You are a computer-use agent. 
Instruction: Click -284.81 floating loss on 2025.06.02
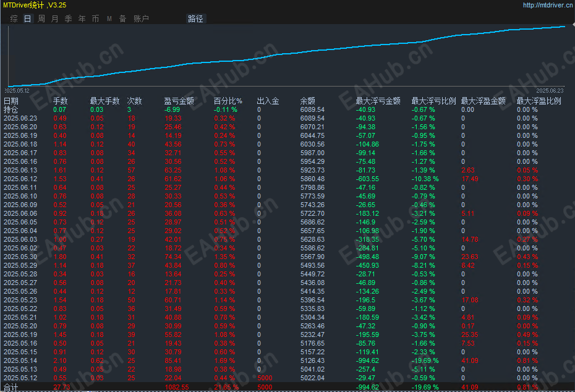pyautogui.click(x=367, y=248)
